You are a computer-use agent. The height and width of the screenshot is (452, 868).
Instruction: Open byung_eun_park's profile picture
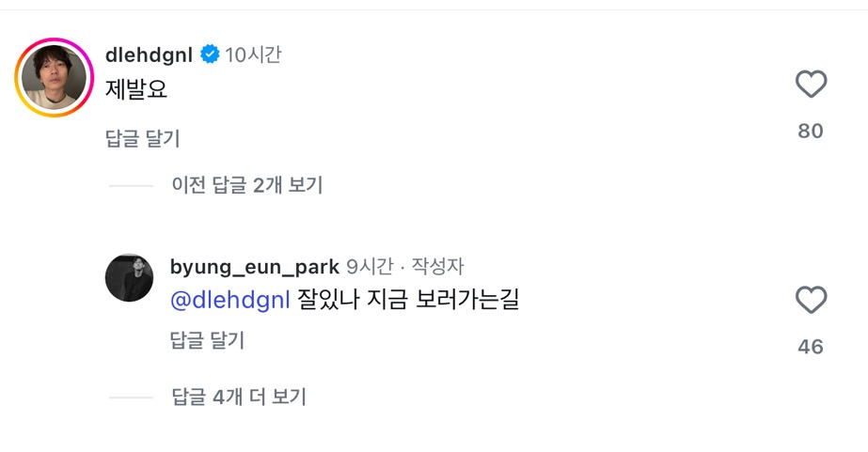pos(129,278)
